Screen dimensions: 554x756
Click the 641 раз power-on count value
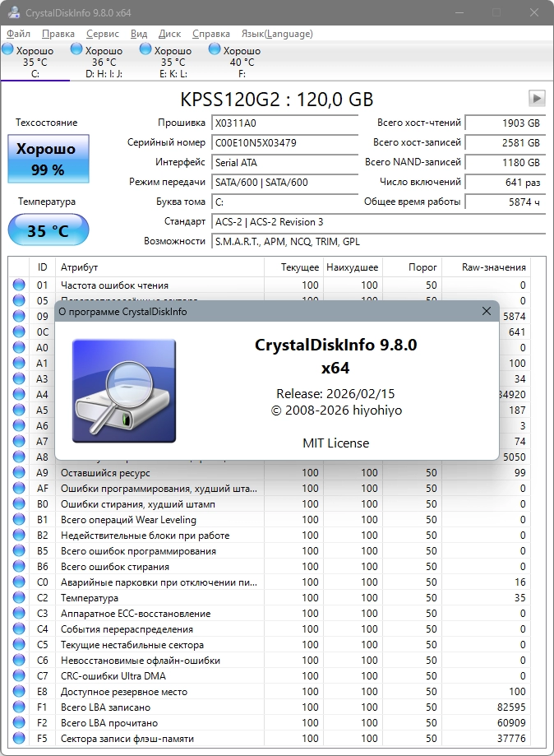pos(506,183)
